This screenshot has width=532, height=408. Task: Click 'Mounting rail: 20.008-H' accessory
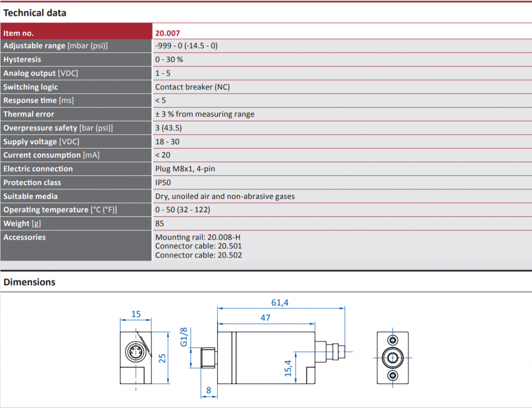(x=198, y=237)
